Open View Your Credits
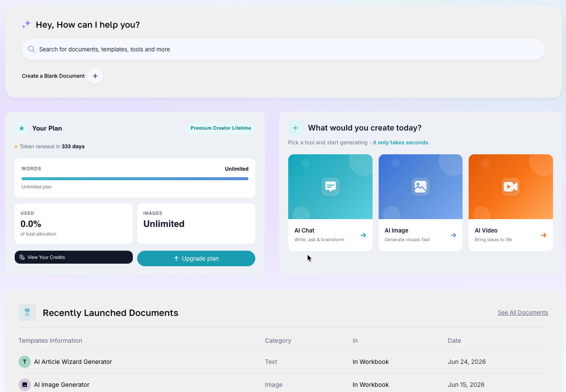566x392 pixels. click(x=74, y=257)
